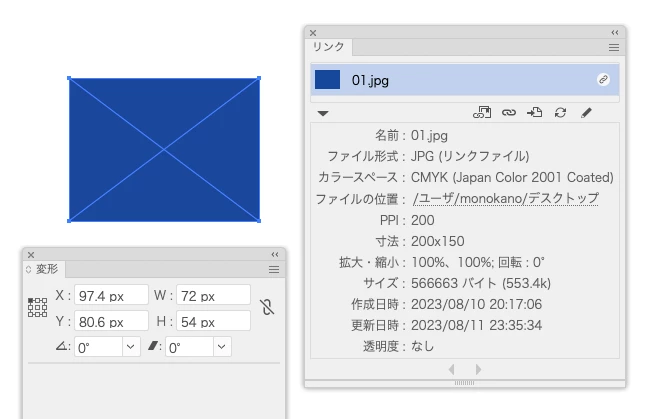Click the サイズ 566663 バイト value
Screen dimensions: 654x419
[x=481, y=283]
